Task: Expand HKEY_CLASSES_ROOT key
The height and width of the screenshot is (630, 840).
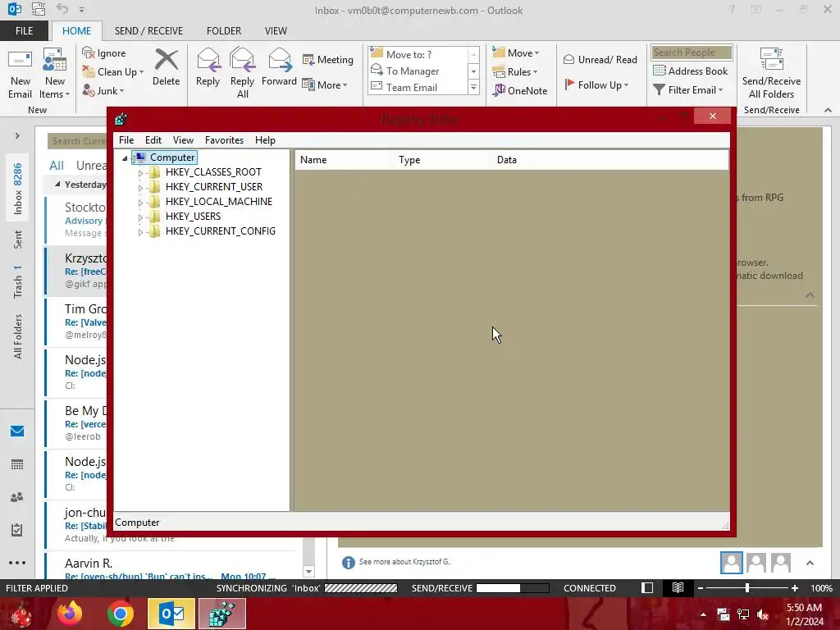Action: click(x=140, y=173)
